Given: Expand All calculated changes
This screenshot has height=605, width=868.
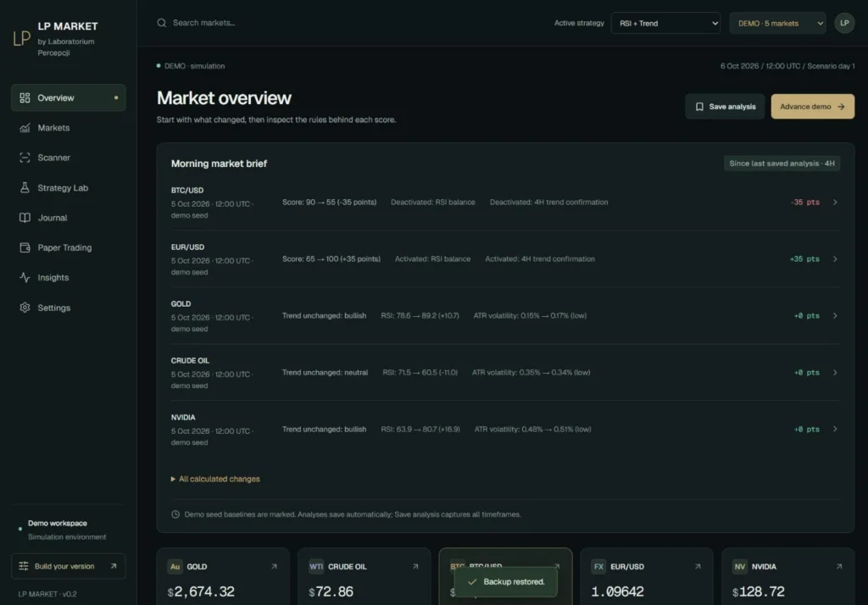Looking at the screenshot, I should 215,479.
